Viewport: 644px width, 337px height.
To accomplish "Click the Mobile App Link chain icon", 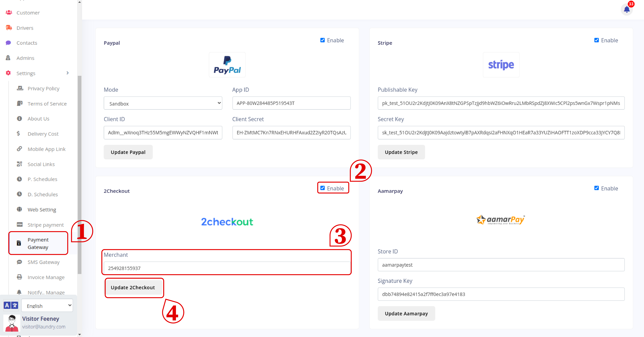I will point(19,149).
